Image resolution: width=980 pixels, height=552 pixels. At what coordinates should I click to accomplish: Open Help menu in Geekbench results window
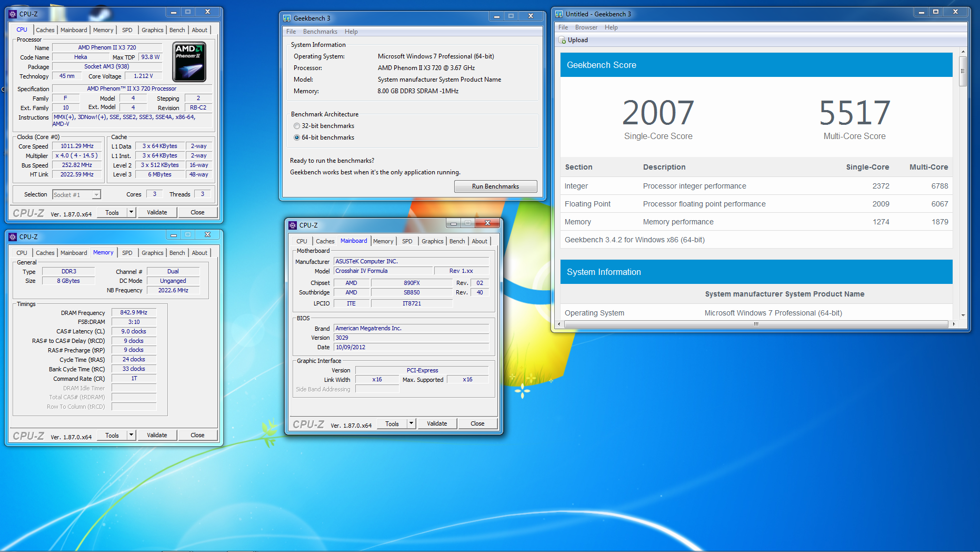[x=611, y=27]
